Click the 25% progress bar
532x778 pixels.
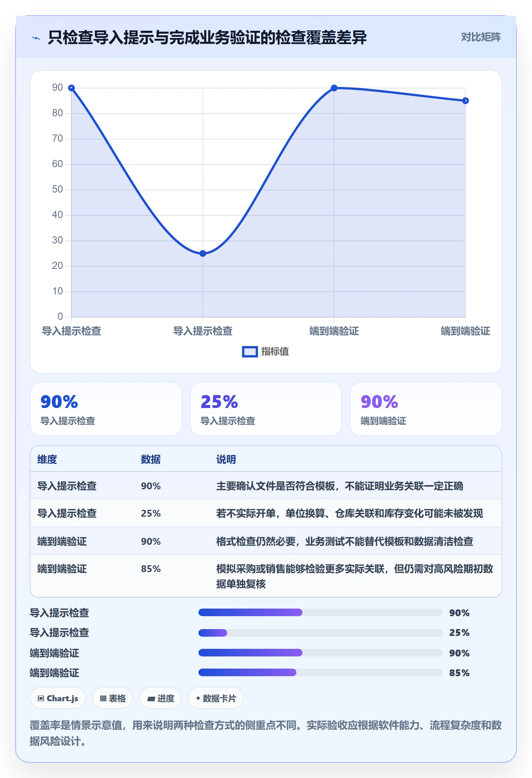321,633
